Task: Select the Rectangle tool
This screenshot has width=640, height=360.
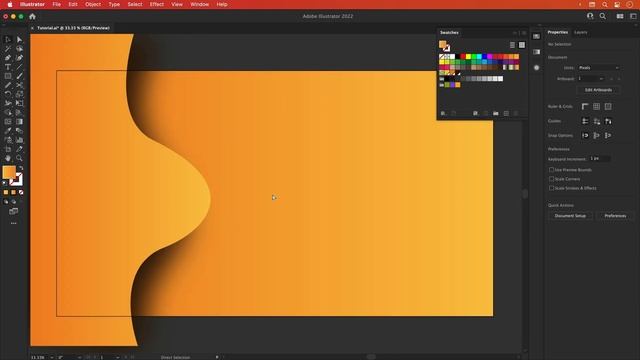Action: click(x=8, y=76)
